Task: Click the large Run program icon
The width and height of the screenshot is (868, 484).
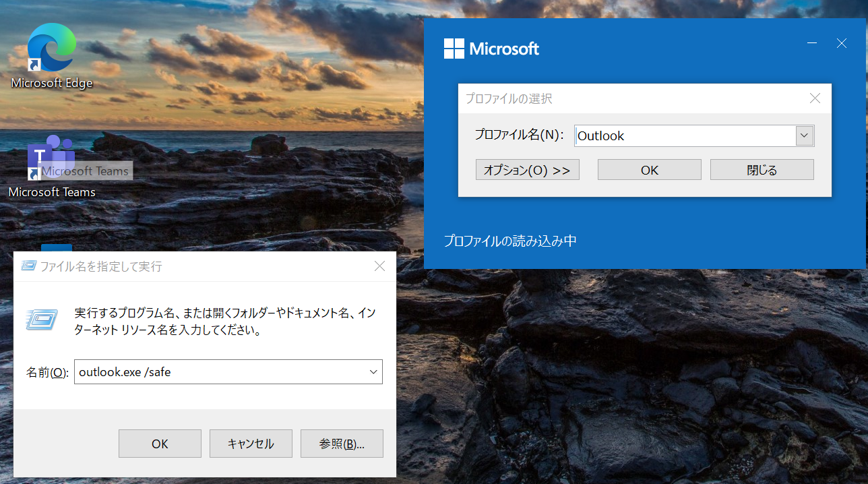Action: click(x=41, y=319)
